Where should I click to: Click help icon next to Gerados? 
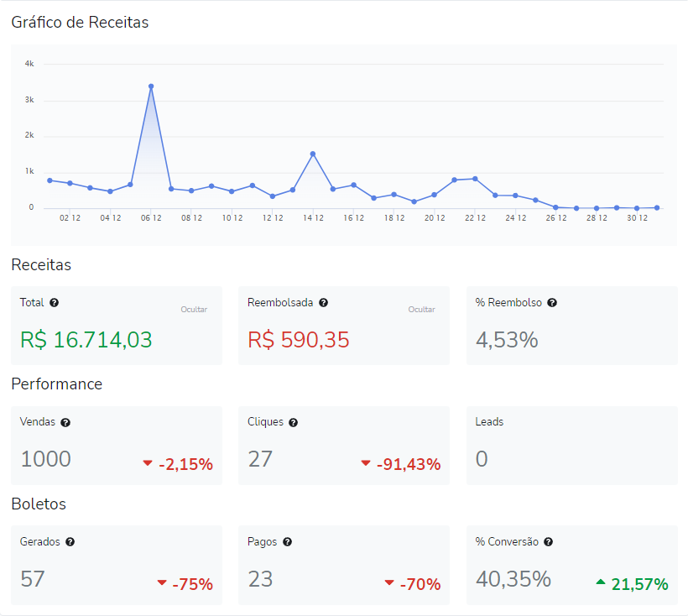70,542
